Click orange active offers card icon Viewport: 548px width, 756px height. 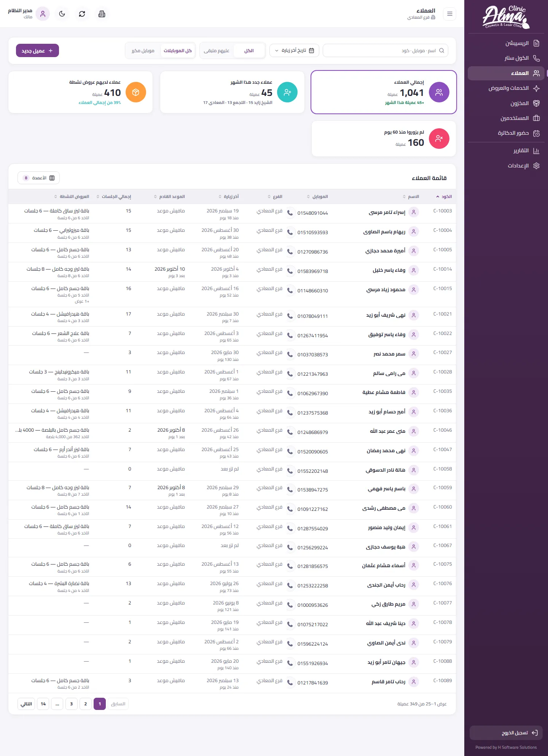point(136,92)
